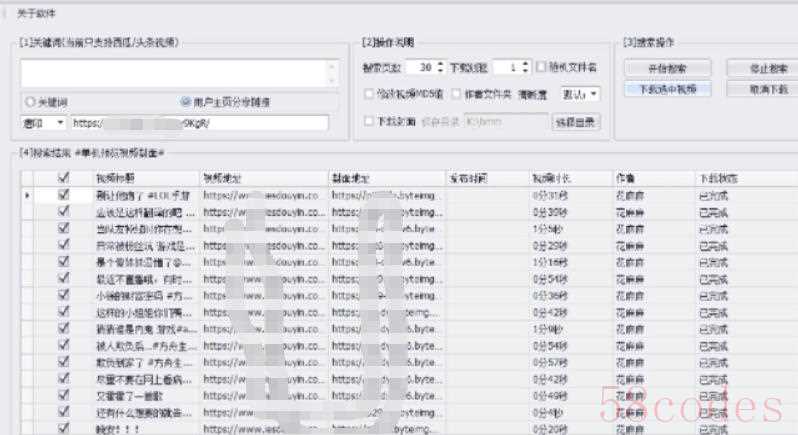Screen dimensions: 798x435
Task: Open the platform dropdown beside the URL field
Action: (x=44, y=123)
